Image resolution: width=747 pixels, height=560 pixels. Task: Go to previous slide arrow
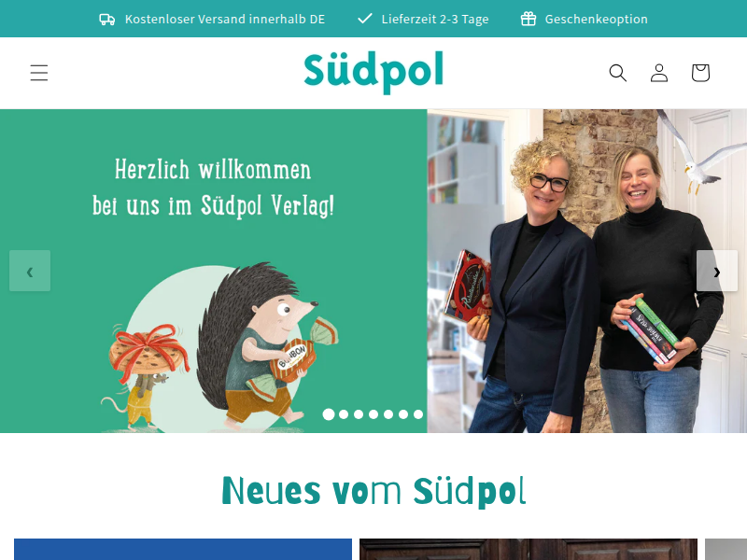pyautogui.click(x=30, y=271)
